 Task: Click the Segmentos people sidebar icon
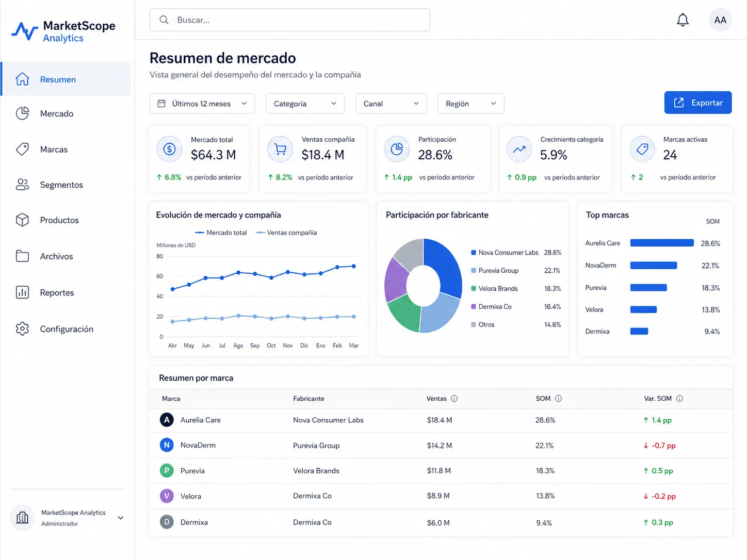[22, 185]
